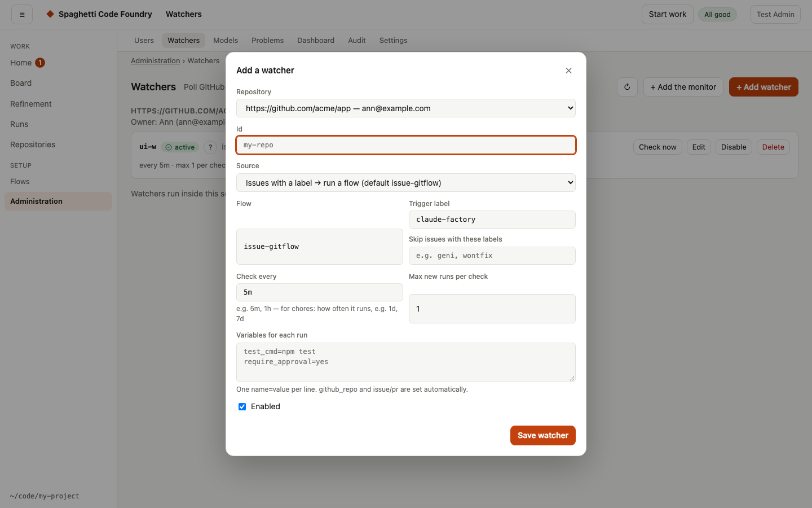Switch to the Models tab

pyautogui.click(x=226, y=41)
